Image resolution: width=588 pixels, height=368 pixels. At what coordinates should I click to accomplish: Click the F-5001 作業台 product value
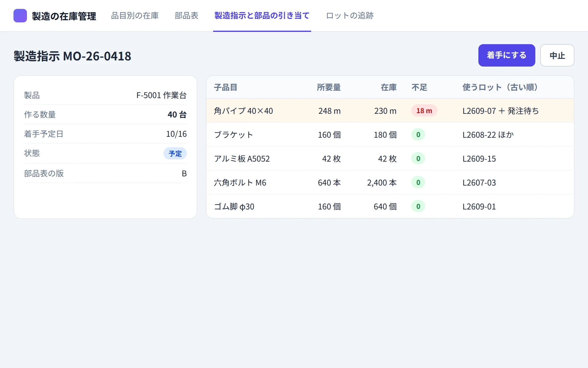pyautogui.click(x=161, y=95)
